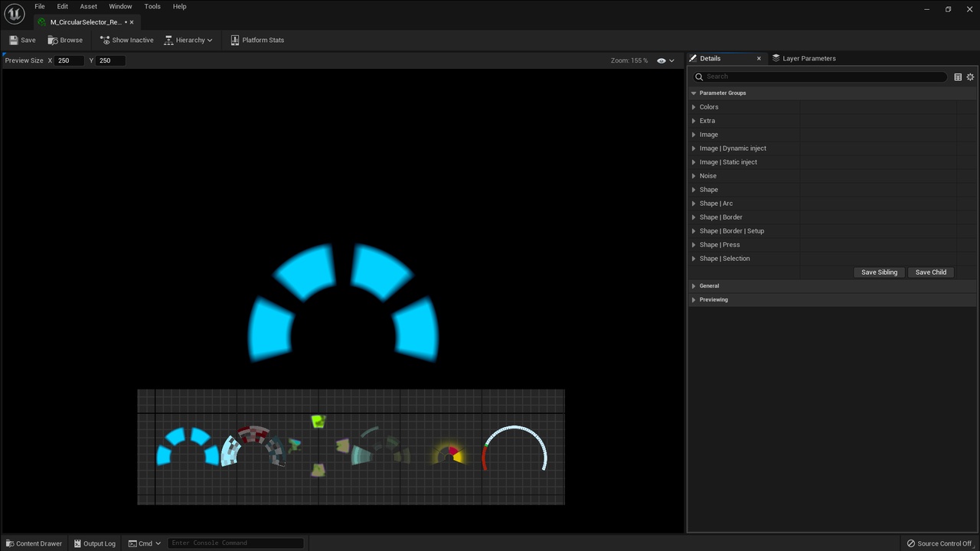Click the Preview Size Y field

(x=110, y=60)
